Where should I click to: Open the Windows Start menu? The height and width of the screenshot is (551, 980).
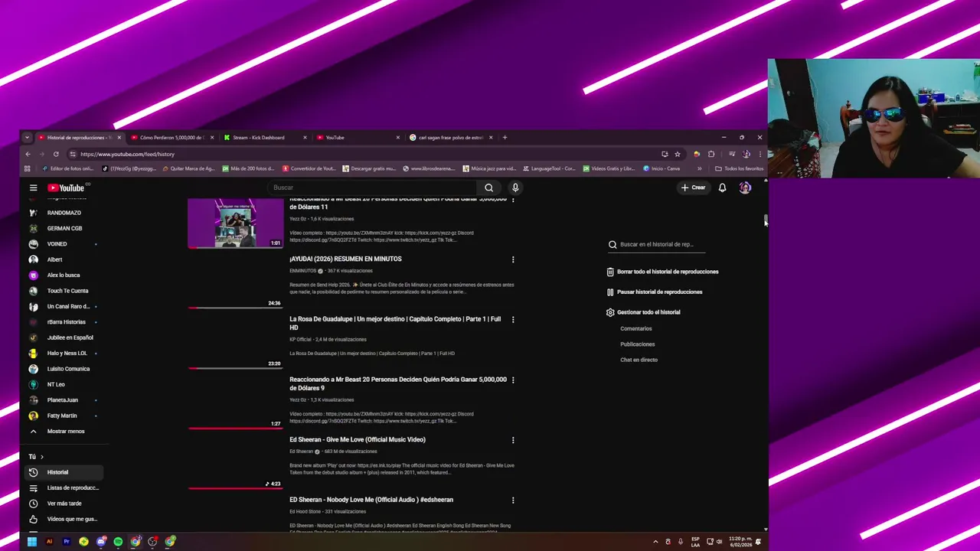pos(32,542)
